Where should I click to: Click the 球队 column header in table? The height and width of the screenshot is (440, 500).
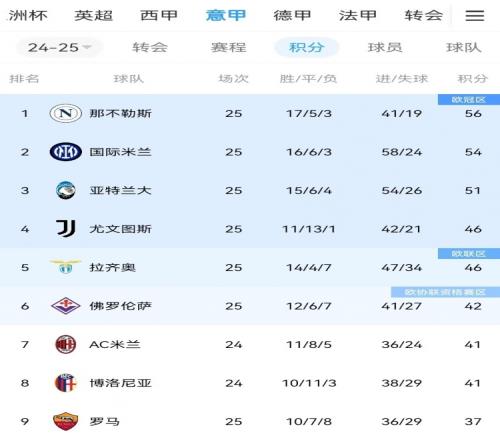pos(129,79)
